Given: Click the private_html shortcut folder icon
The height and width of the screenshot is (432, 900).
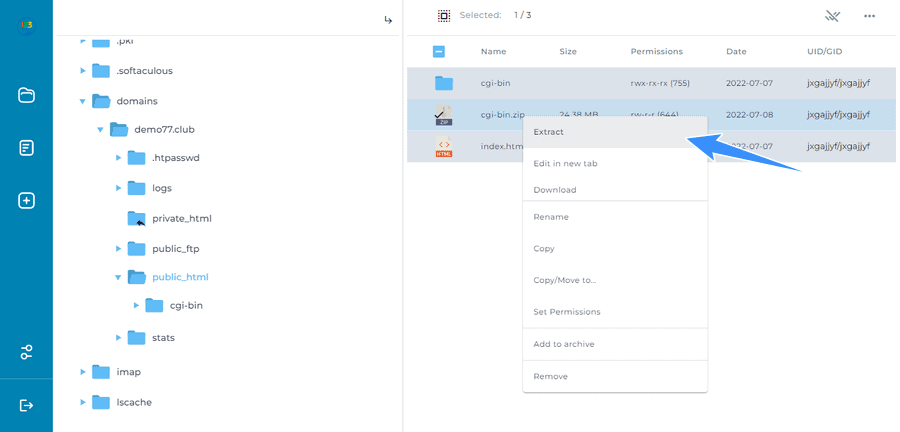Looking at the screenshot, I should point(137,219).
